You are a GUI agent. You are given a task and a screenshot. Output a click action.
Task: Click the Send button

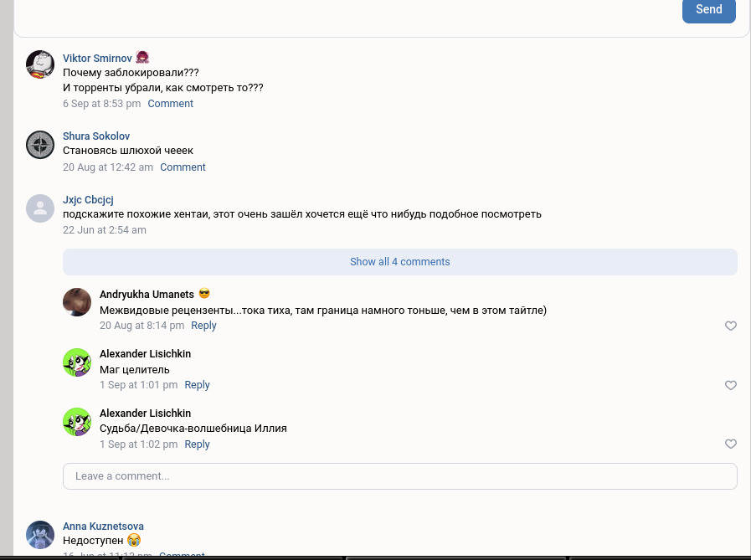pos(708,10)
